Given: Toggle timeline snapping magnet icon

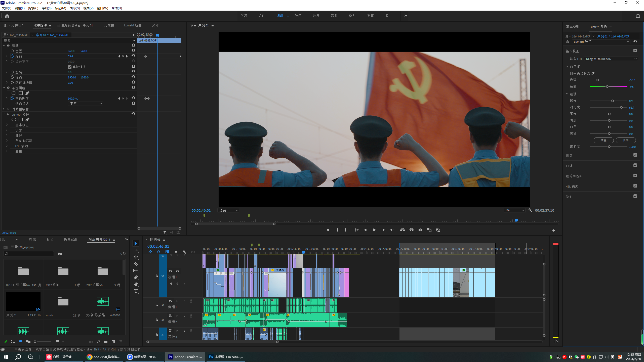Looking at the screenshot, I should (x=159, y=252).
